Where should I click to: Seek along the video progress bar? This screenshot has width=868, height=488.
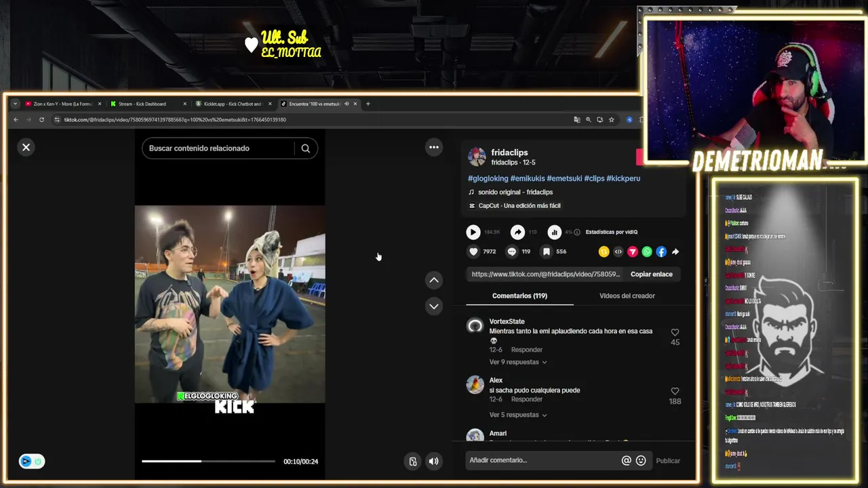[208, 462]
